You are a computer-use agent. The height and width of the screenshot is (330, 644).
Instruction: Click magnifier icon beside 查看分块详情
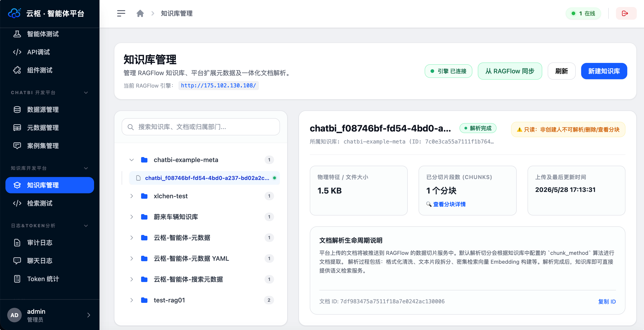click(x=429, y=204)
